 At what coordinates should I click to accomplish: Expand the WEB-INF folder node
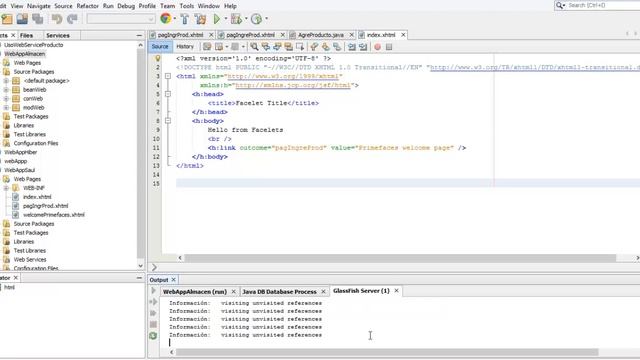coord(6,188)
